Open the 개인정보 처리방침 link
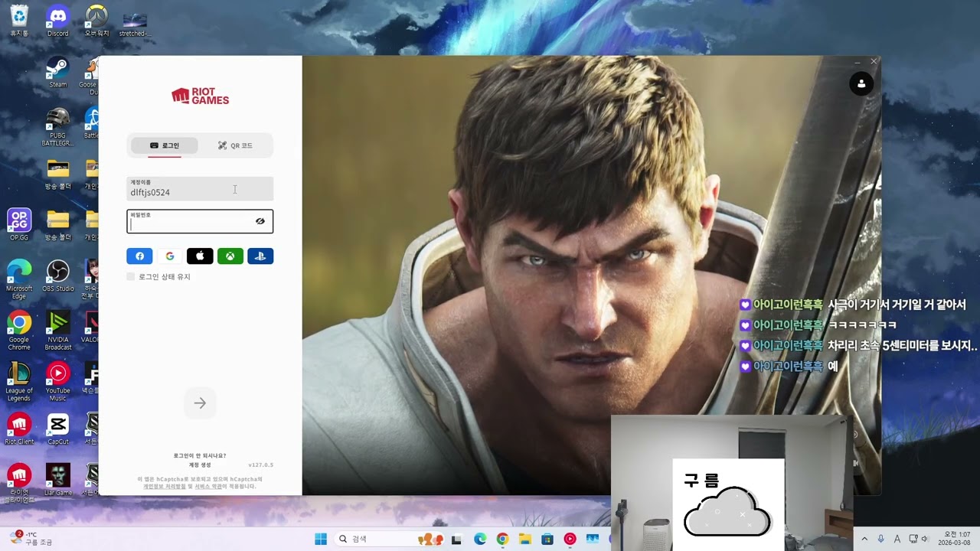This screenshot has height=551, width=980. pos(164,486)
